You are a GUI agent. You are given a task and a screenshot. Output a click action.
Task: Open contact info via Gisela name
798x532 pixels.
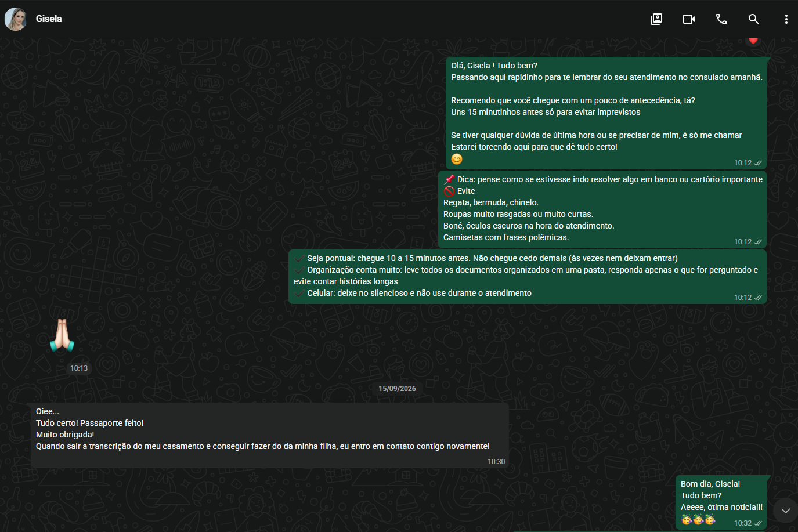pos(49,19)
